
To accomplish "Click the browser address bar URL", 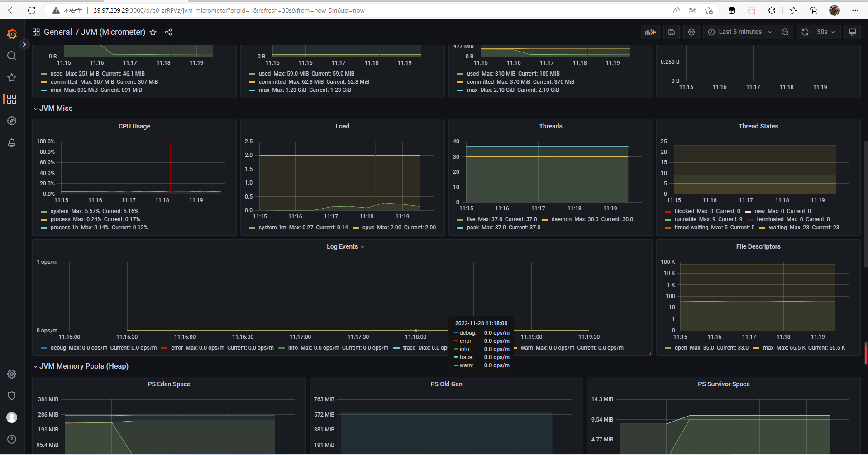I will pos(229,10).
